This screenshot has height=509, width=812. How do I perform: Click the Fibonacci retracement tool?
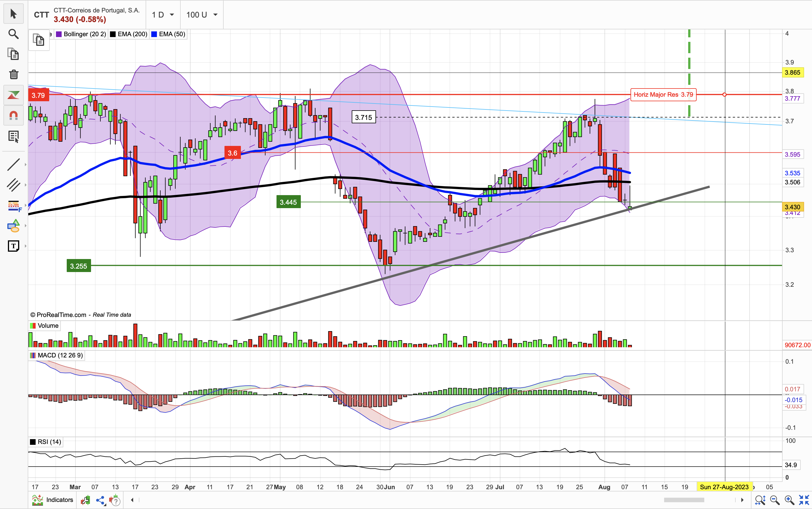pyautogui.click(x=14, y=205)
